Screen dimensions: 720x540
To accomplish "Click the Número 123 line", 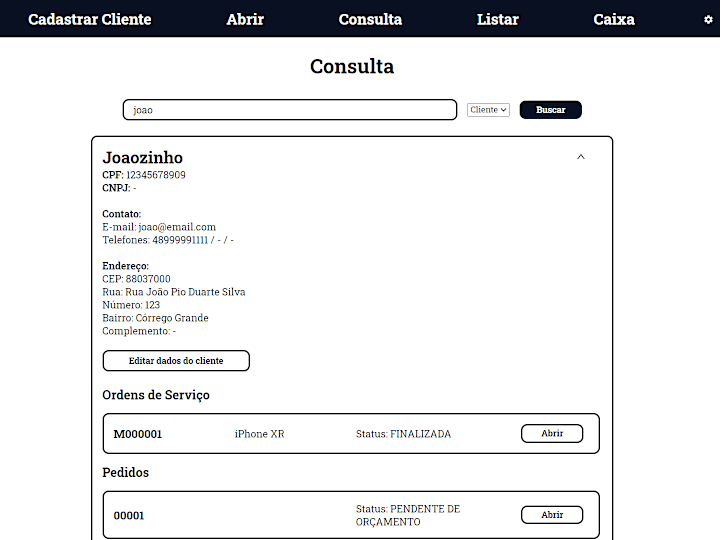I will [131, 305].
